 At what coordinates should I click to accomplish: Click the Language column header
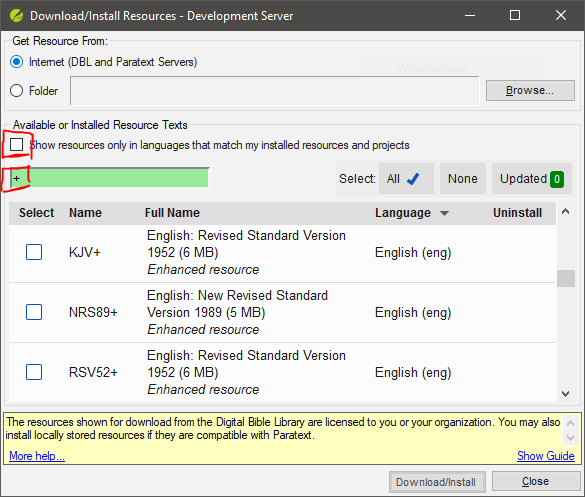point(403,213)
